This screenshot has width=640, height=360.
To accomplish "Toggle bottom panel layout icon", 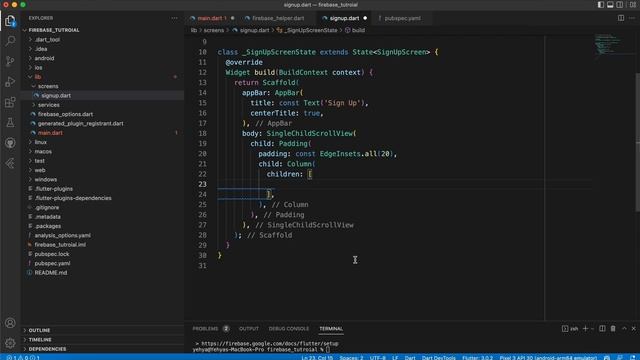I will [x=610, y=5].
